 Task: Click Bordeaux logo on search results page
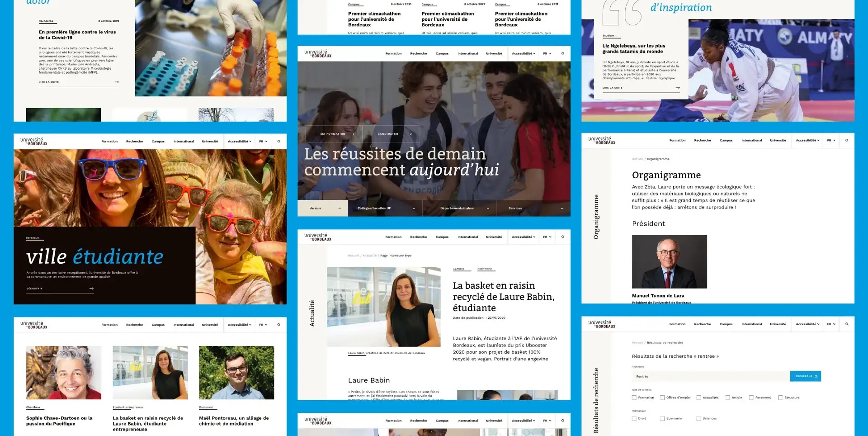coord(602,324)
